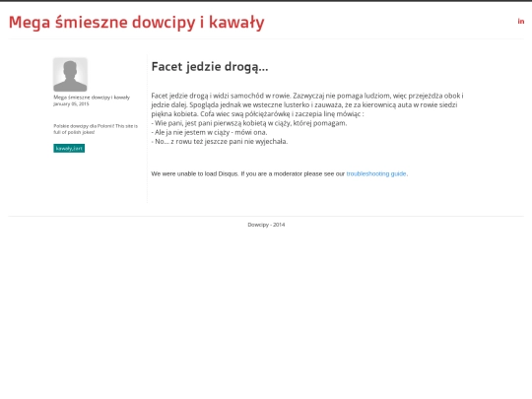
Task: Click the line "- Wie pani, jest pani pierwszą"
Action: 249,123
